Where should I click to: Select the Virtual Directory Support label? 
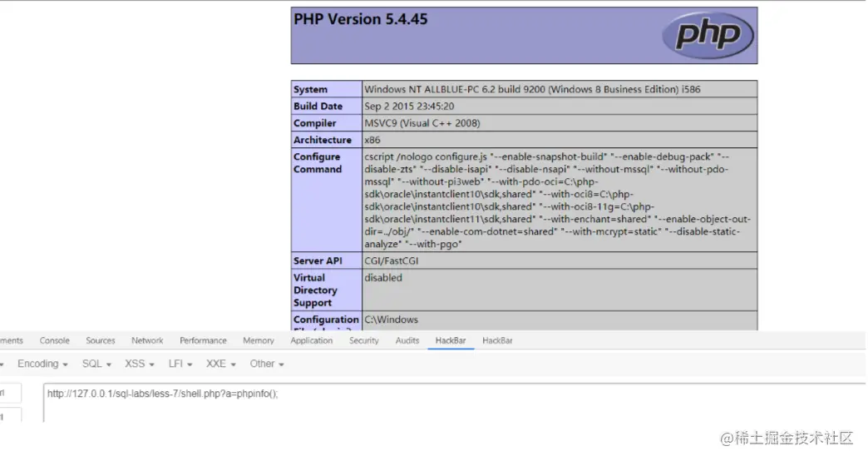(x=327, y=290)
